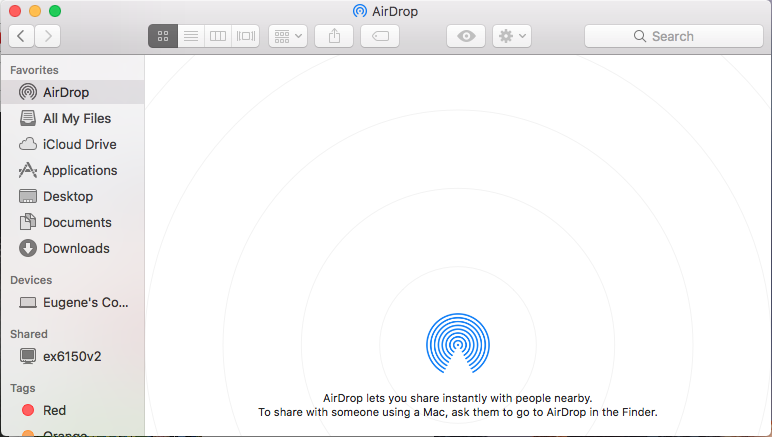
Task: Click the 'AirDrop lets you share instantly' text
Action: (457, 398)
